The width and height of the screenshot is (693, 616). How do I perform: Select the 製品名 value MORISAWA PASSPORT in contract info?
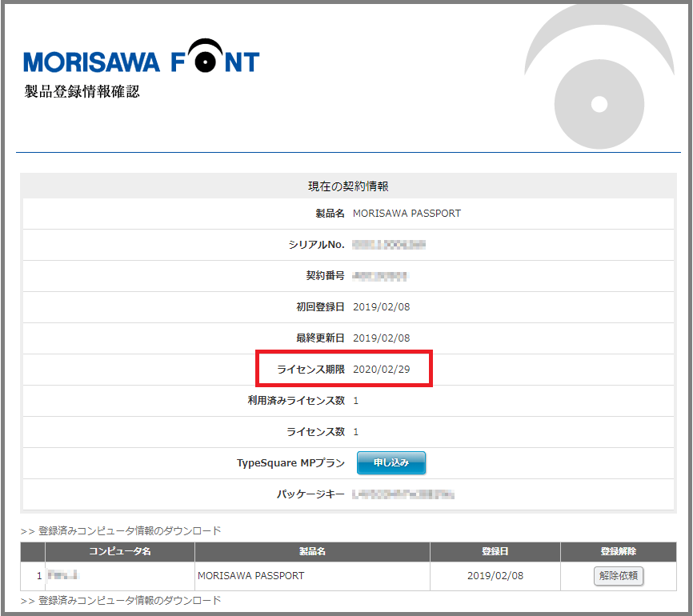(x=407, y=214)
